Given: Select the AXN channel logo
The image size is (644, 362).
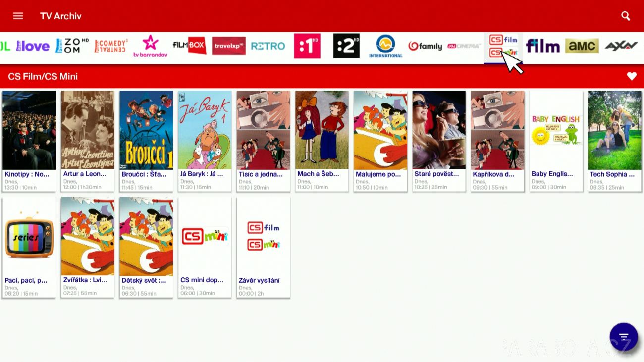Looking at the screenshot, I should [621, 46].
